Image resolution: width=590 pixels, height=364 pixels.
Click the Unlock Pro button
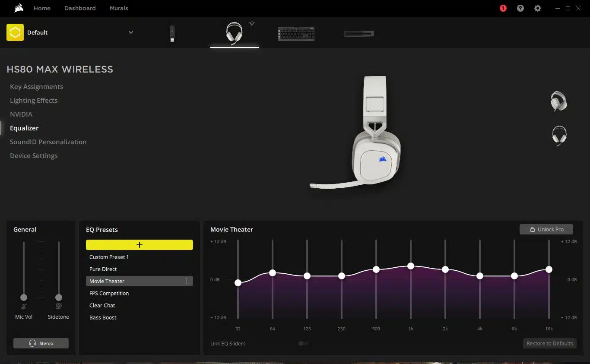point(546,229)
